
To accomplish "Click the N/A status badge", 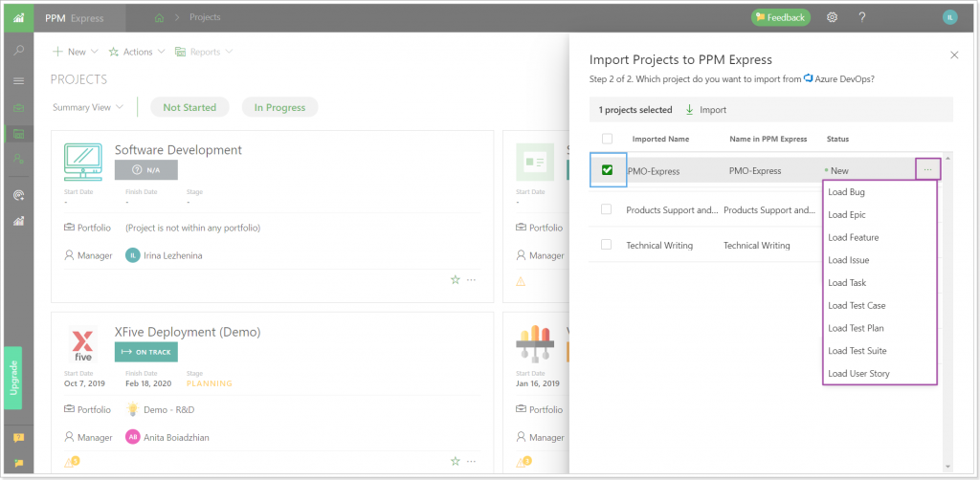I will coord(146,170).
